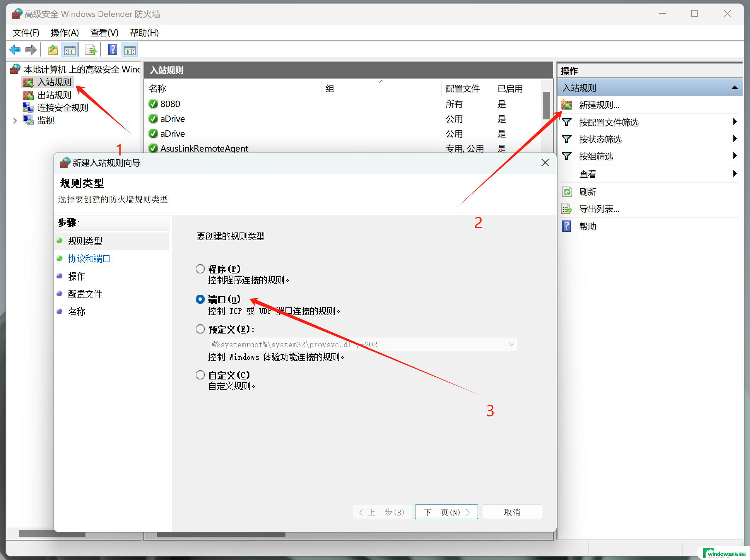The height and width of the screenshot is (560, 750).
Task: Open the Help (帮助) menu
Action: click(x=144, y=33)
